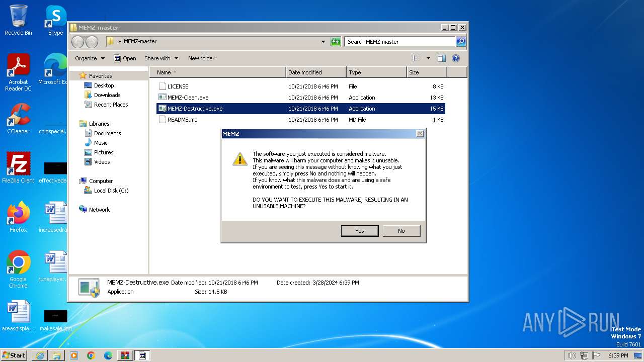Open Documents library
Viewport: 644px width, 362px height.
coord(107,133)
